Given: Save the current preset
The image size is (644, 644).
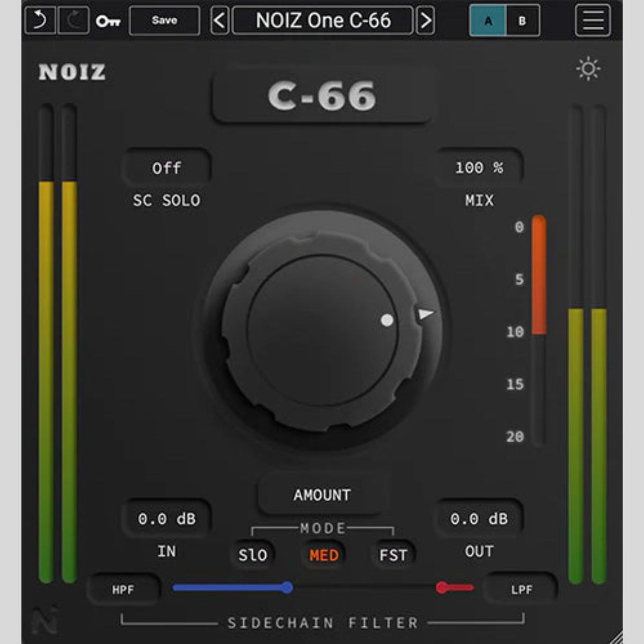Looking at the screenshot, I should click(164, 21).
